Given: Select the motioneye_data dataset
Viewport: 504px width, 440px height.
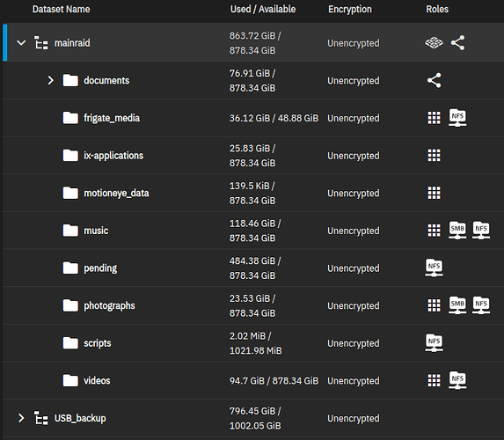Looking at the screenshot, I should coord(116,193).
